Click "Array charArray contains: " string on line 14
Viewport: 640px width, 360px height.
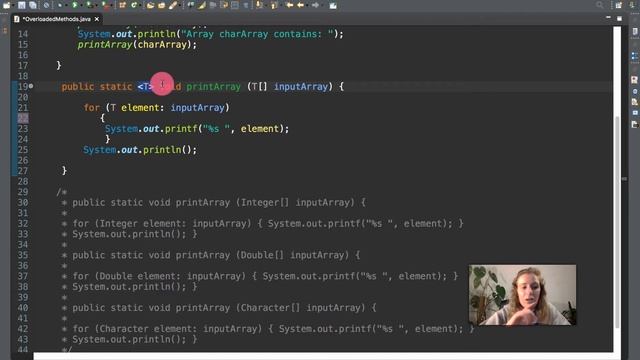(x=257, y=34)
